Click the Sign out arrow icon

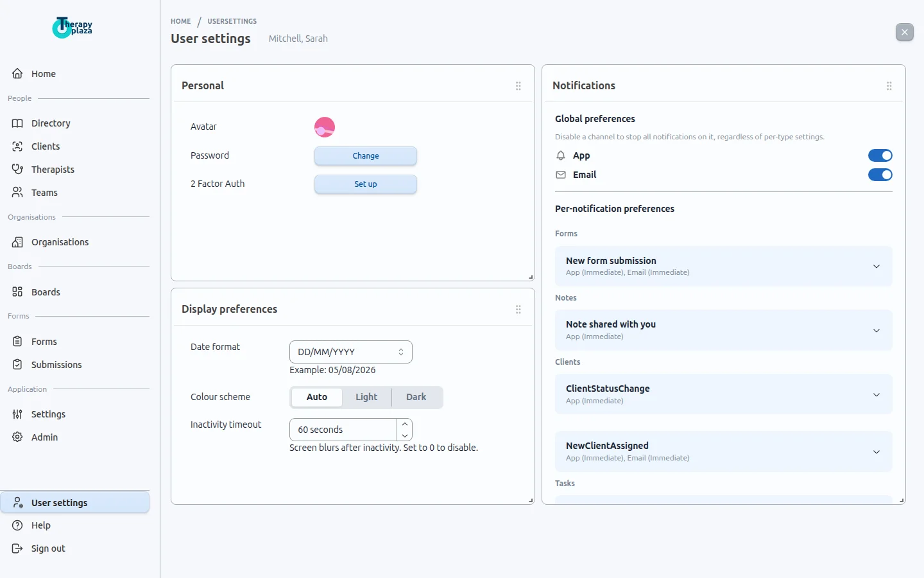point(17,548)
